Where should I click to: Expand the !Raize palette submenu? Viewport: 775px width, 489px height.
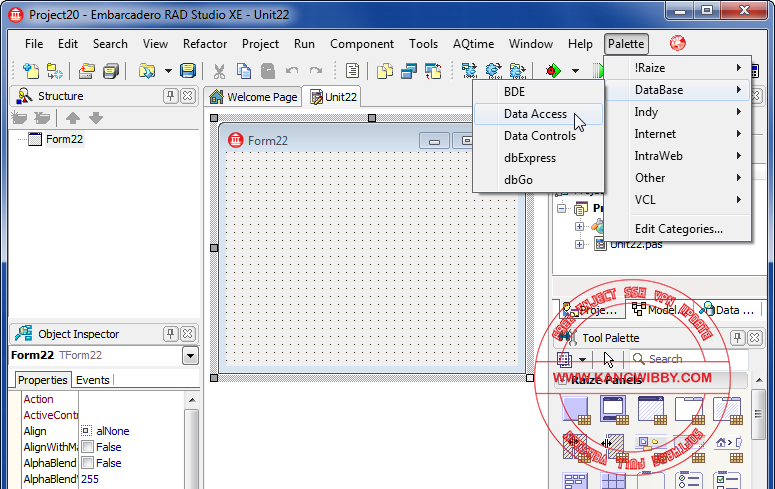click(678, 68)
